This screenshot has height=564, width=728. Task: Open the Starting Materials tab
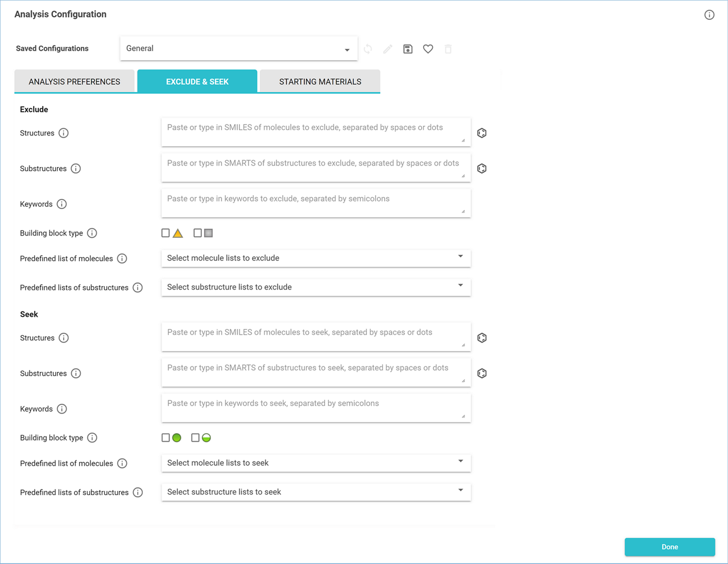[x=320, y=82]
